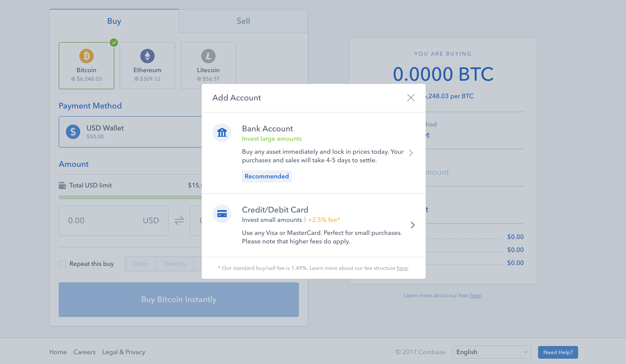Click the total USD limit bar icon
The image size is (626, 364).
[62, 185]
